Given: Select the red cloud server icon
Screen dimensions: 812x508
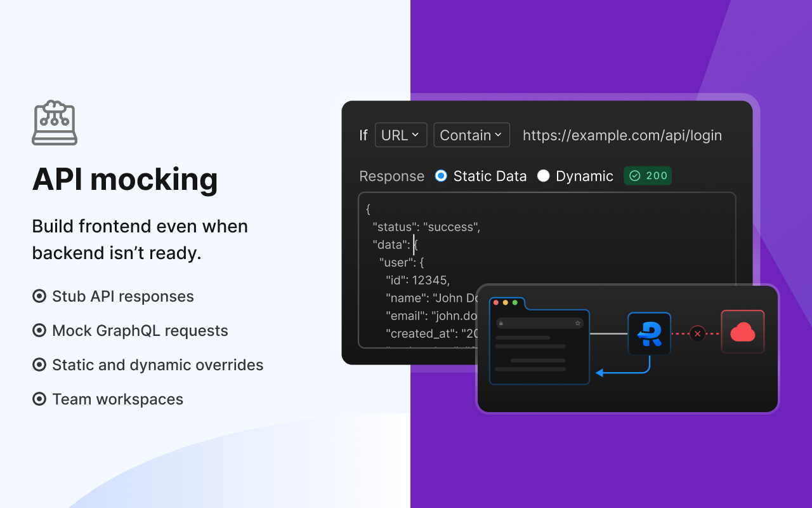Looking at the screenshot, I should pyautogui.click(x=743, y=331).
